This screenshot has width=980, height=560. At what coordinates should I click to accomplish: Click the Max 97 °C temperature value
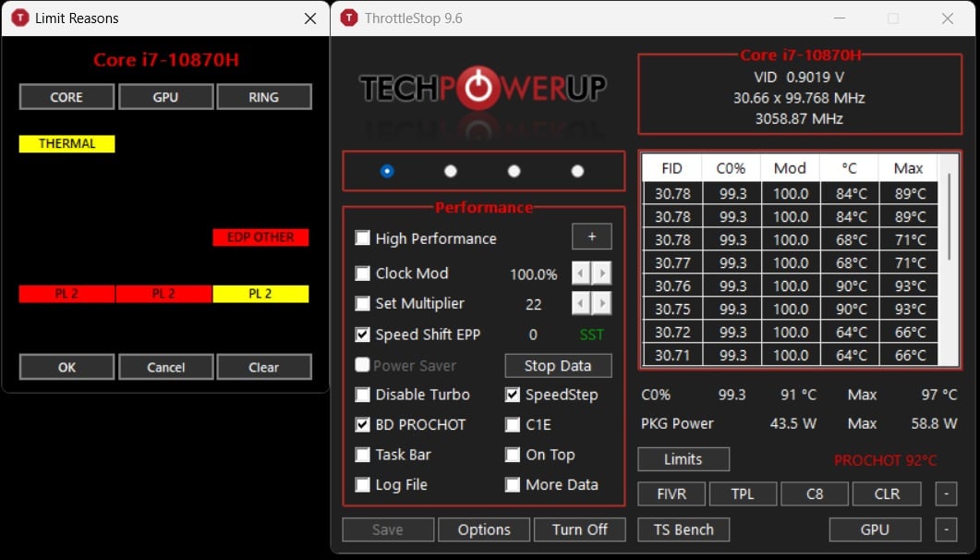pos(939,395)
